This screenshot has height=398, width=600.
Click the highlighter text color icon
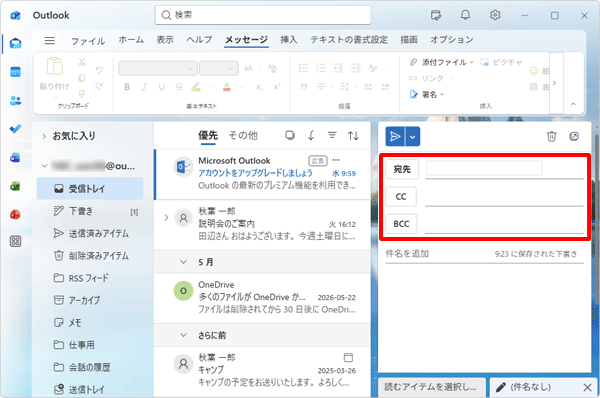pos(196,87)
